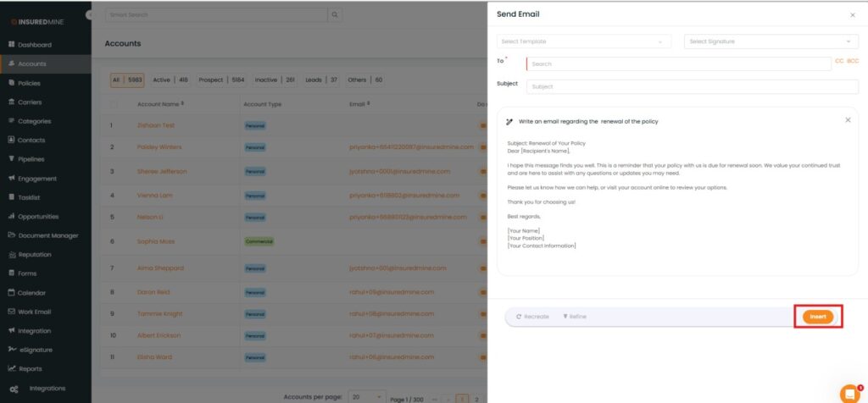This screenshot has height=403, width=868.
Task: Close the Send Email panel
Action: pyautogui.click(x=852, y=15)
